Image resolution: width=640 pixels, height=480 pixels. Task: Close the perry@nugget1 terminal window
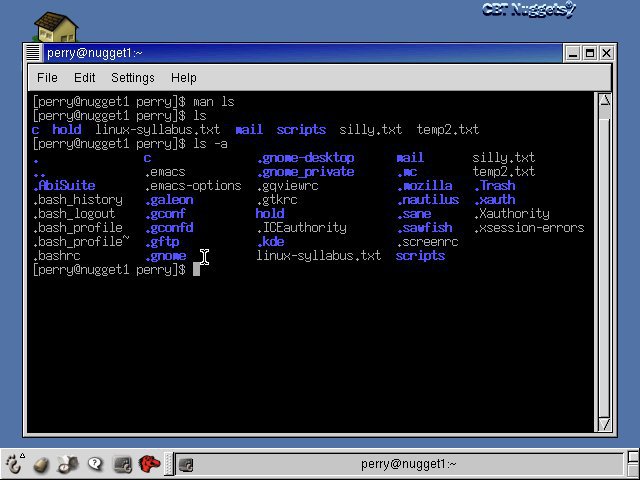[x=607, y=53]
